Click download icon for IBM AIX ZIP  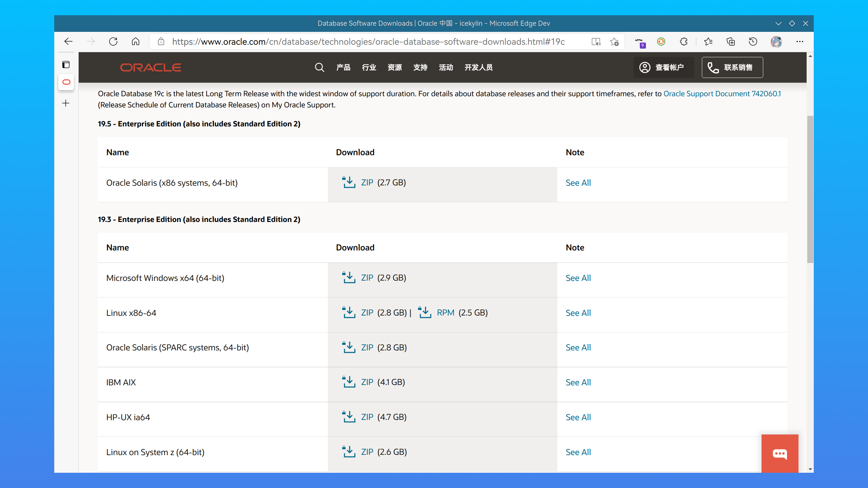(349, 382)
